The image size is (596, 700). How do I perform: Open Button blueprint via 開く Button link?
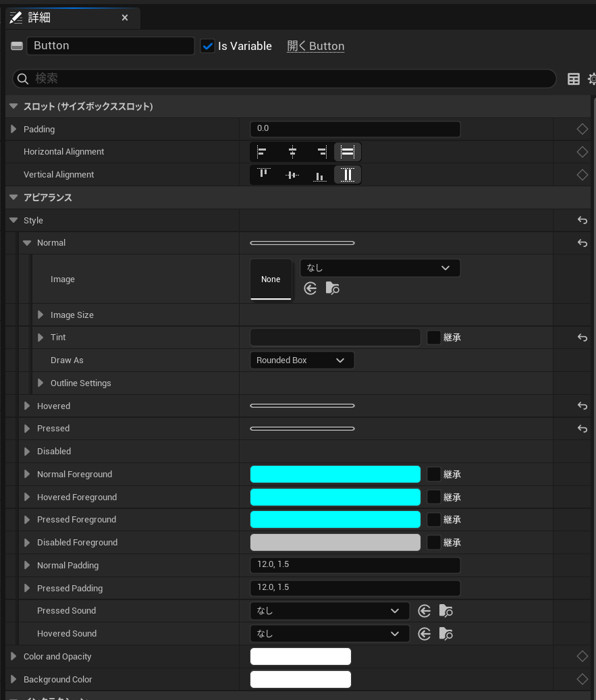(315, 46)
